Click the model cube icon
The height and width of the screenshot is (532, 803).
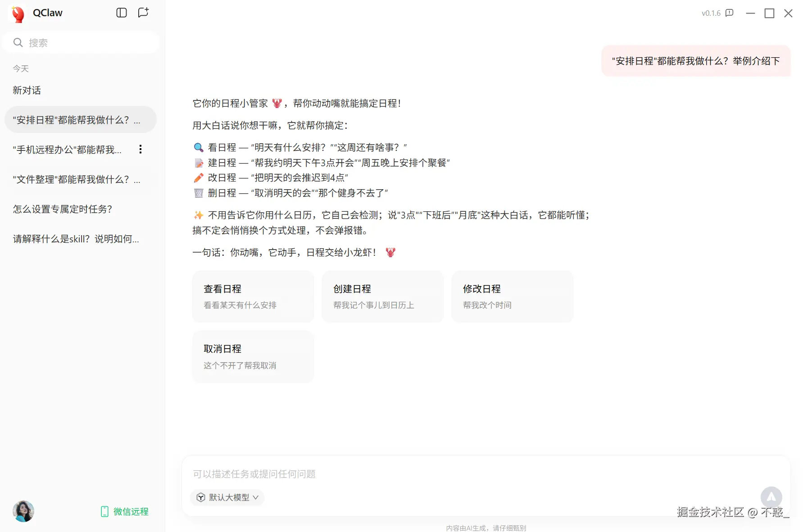(201, 497)
